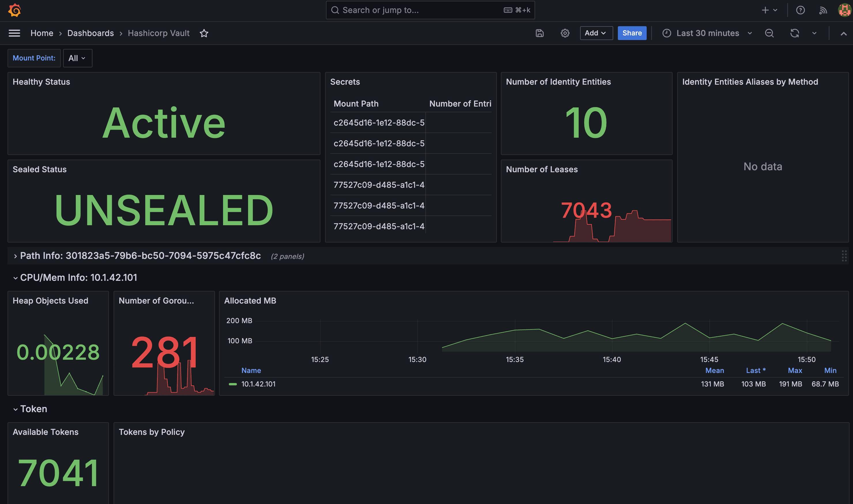The height and width of the screenshot is (504, 853).
Task: Collapse the top toolbar with chevron up
Action: point(843,33)
